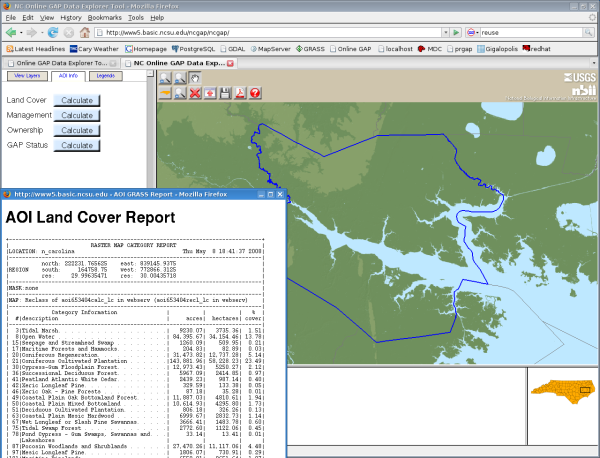Open the Gigalopolis bookmark
Screen dimensions: 600x458
pos(497,49)
